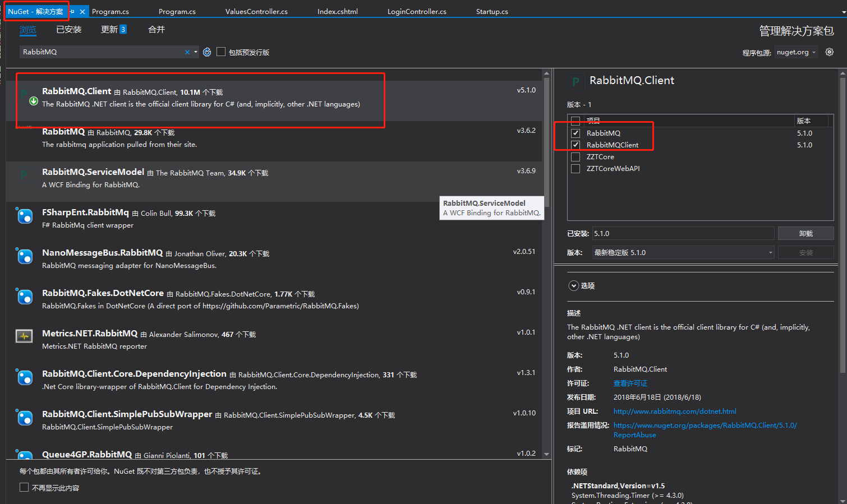Uncheck the RabbitMQ project checkbox

point(576,133)
